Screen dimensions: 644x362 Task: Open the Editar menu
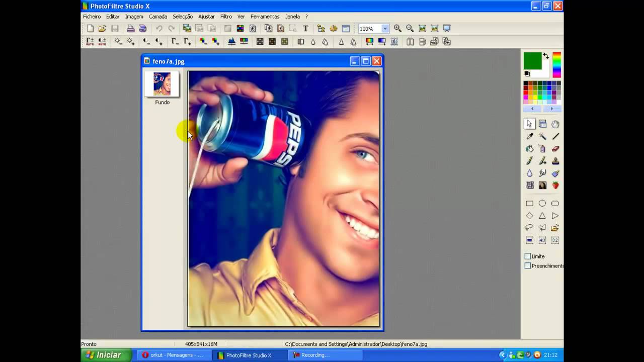(x=113, y=17)
